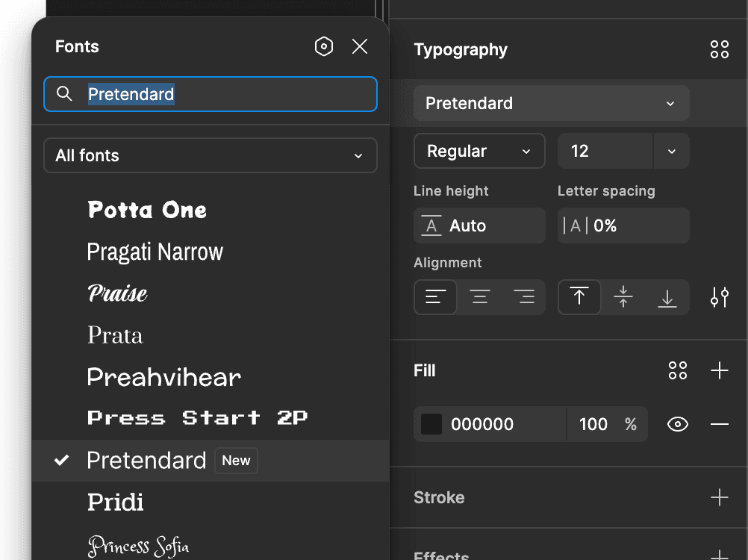Set text alignment to right
The width and height of the screenshot is (748, 560).
[524, 297]
